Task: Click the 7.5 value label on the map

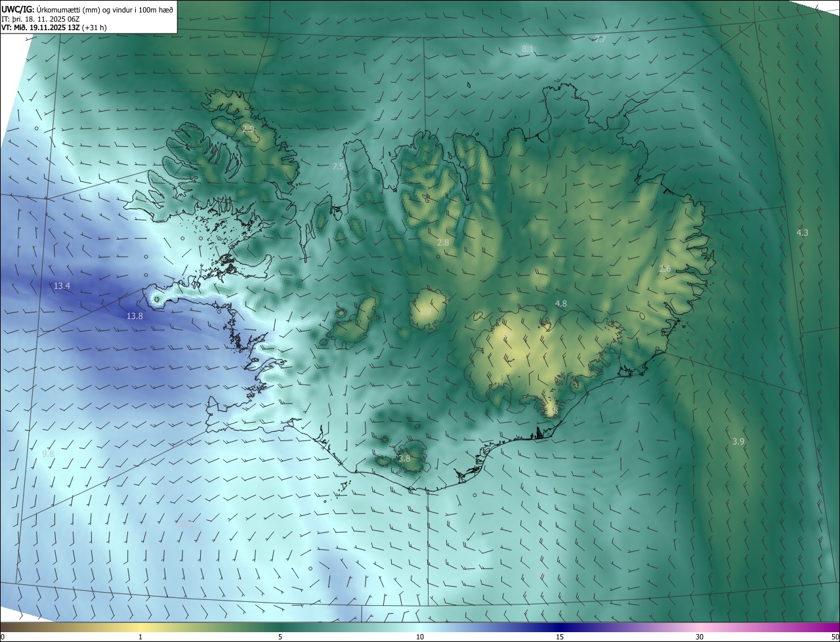Action: (x=338, y=167)
